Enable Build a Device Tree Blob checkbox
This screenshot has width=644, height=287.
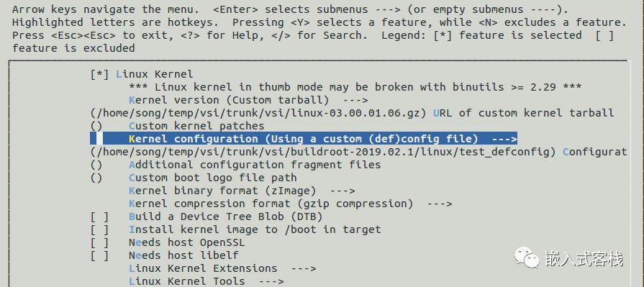pos(100,217)
